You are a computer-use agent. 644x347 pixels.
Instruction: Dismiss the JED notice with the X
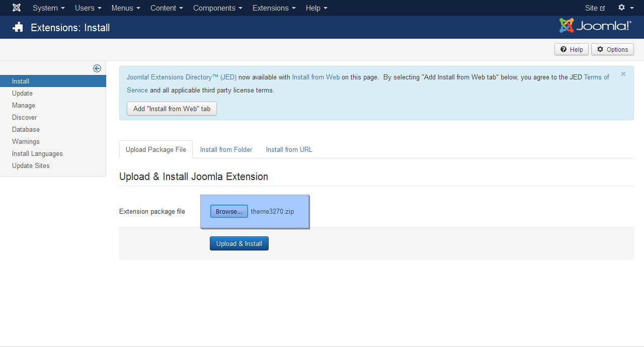pos(623,74)
